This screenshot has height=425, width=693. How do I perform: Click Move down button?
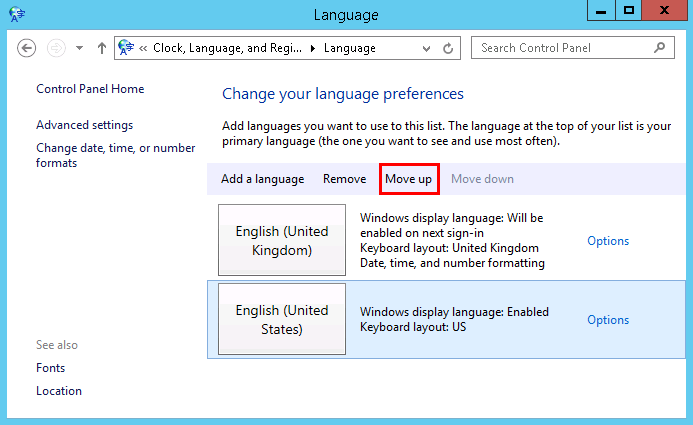[x=482, y=179]
